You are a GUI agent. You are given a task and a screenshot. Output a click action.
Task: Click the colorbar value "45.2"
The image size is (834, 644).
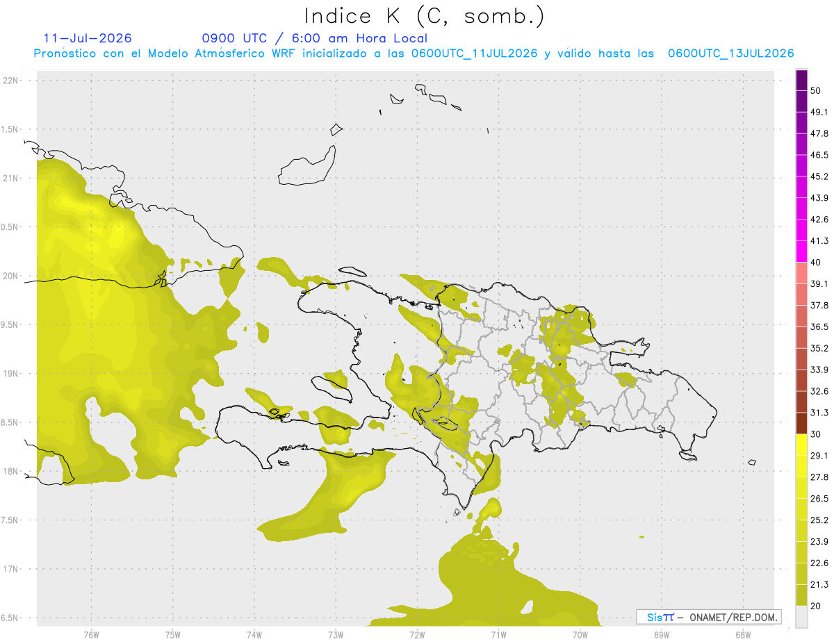click(819, 176)
